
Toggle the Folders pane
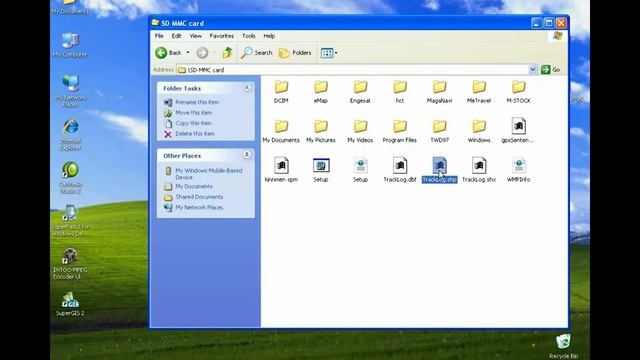[295, 53]
